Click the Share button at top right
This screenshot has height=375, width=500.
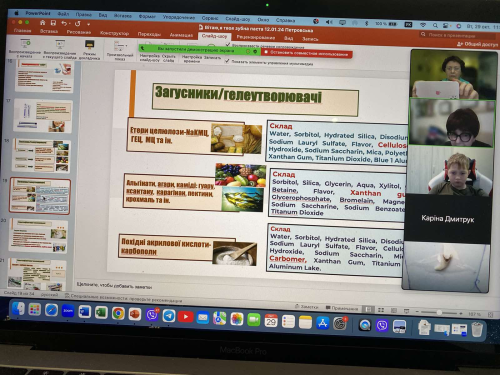tap(477, 44)
